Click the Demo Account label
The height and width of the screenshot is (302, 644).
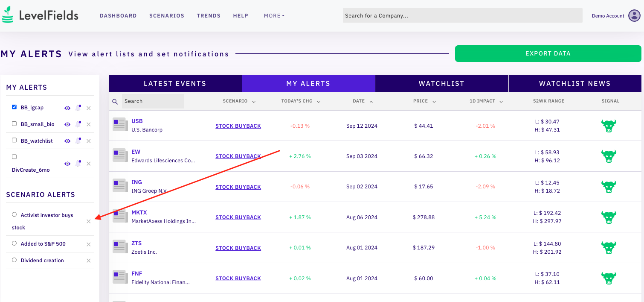pos(608,16)
